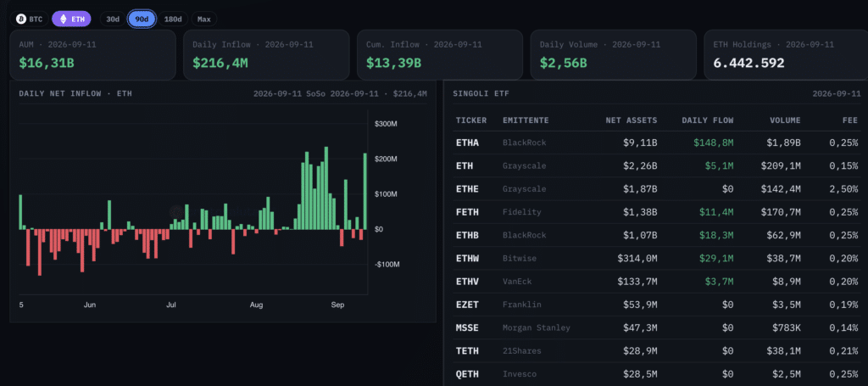Click the $300M y-axis label
Viewport: 868px width, 386px height.
386,124
